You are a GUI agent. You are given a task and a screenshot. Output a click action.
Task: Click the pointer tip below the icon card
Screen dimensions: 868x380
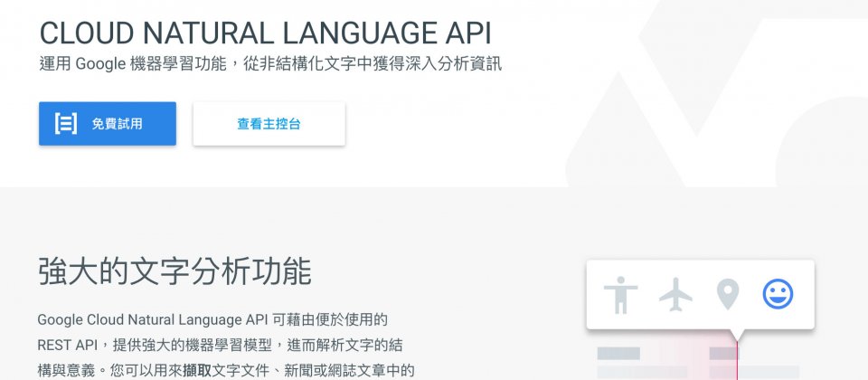(x=738, y=336)
